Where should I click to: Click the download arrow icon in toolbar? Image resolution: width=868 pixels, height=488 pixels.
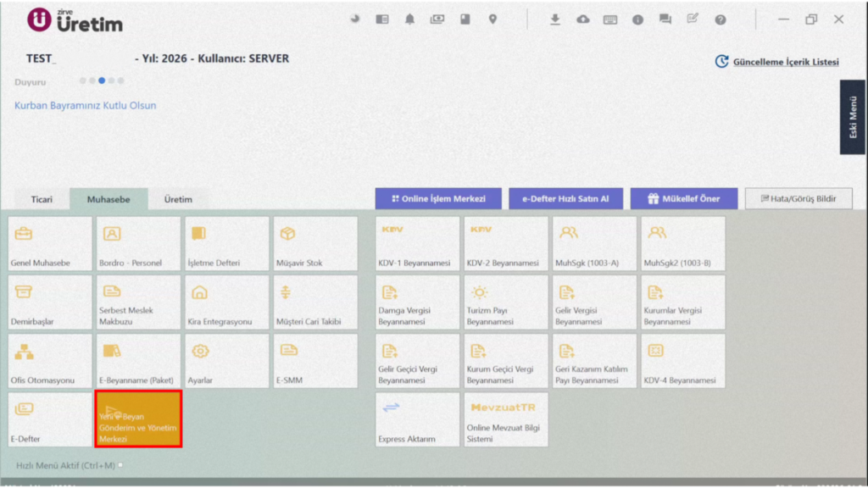click(x=554, y=19)
